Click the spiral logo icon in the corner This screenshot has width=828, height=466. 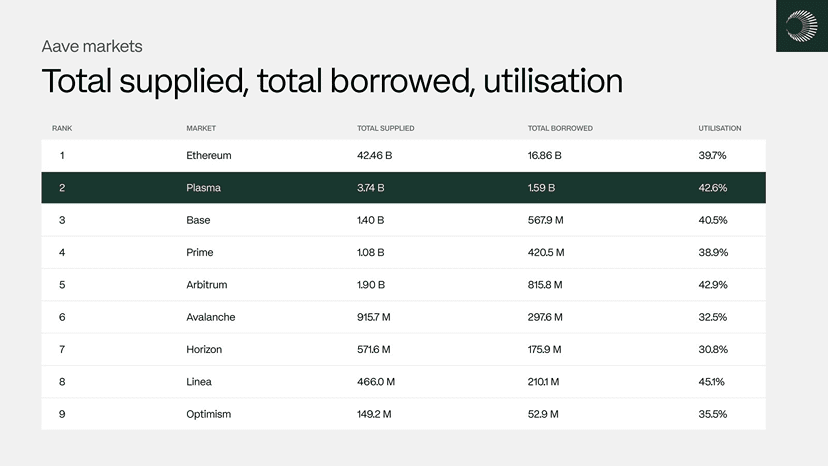coord(802,26)
